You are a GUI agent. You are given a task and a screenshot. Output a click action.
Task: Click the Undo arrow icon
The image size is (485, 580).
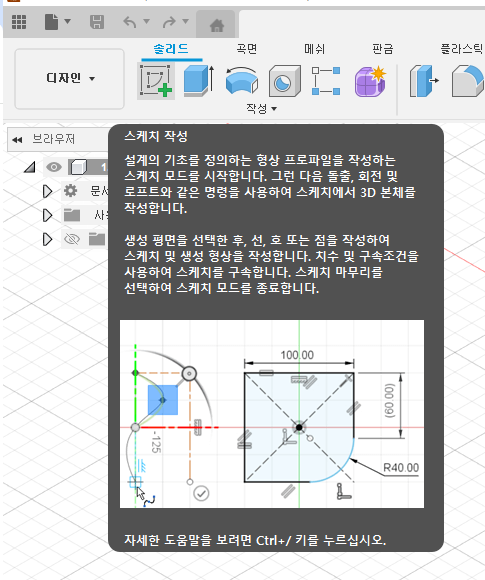point(130,22)
